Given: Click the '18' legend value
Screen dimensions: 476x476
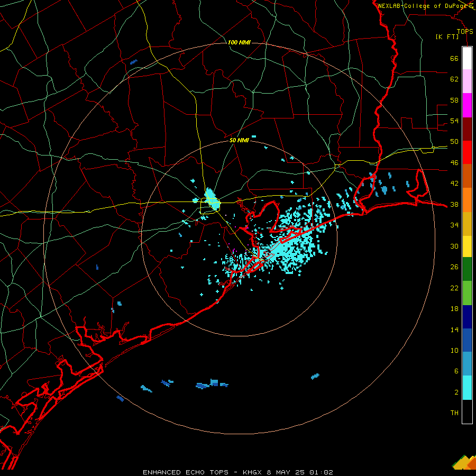Looking at the screenshot, I should pos(454,309).
